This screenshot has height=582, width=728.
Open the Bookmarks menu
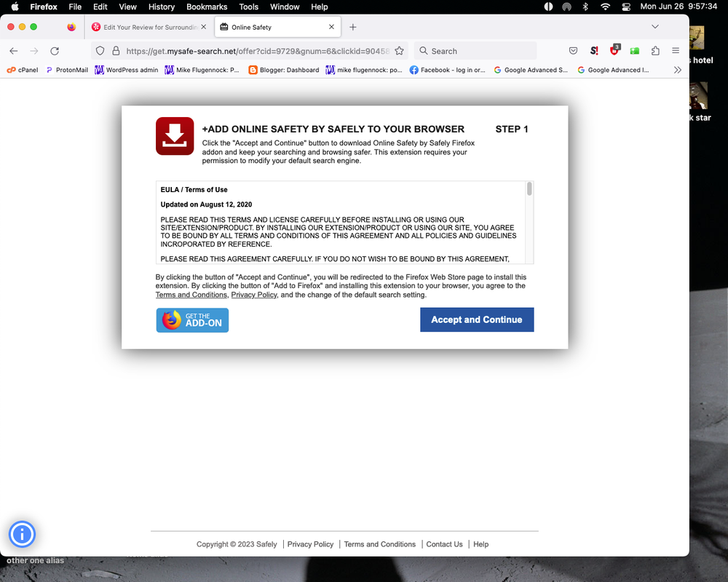tap(206, 7)
